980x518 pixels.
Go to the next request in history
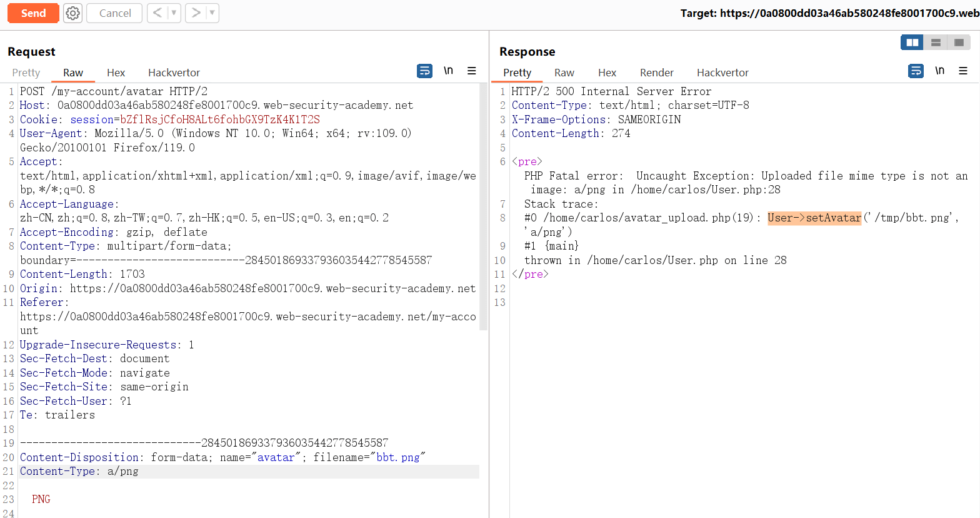(x=196, y=13)
